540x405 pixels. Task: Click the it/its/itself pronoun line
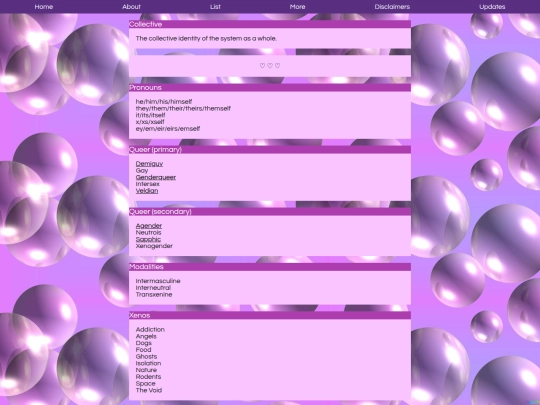coord(150,115)
